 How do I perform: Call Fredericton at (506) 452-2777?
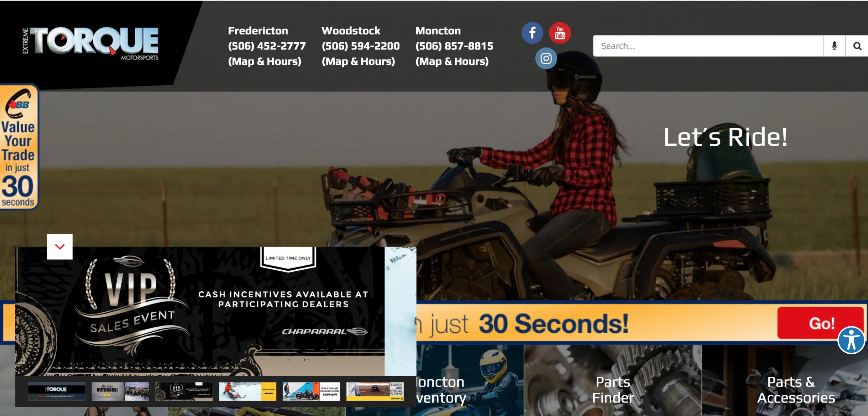267,46
